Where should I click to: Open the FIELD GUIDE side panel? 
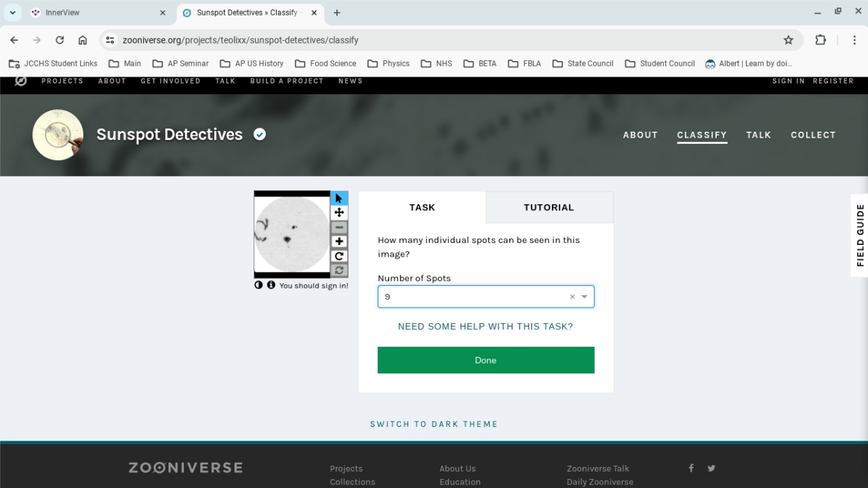click(860, 235)
